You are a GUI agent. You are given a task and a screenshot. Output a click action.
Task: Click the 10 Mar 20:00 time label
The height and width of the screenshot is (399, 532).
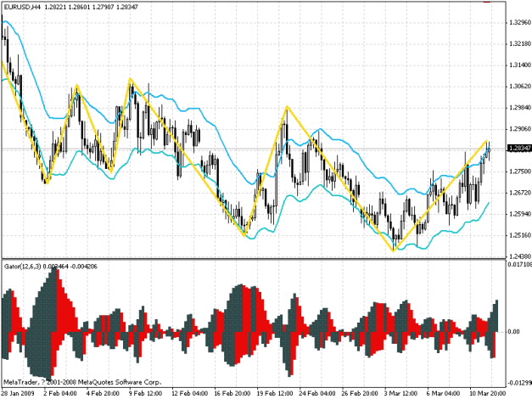(488, 393)
